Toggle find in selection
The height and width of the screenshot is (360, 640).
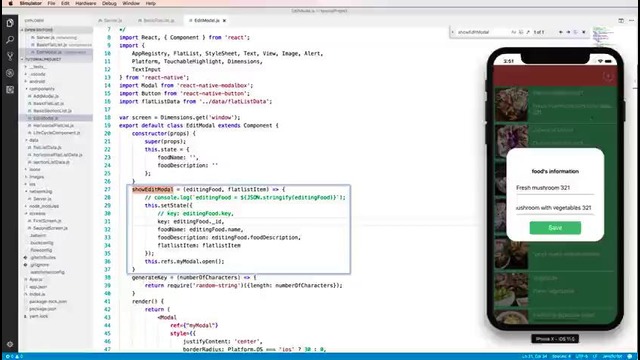576,32
